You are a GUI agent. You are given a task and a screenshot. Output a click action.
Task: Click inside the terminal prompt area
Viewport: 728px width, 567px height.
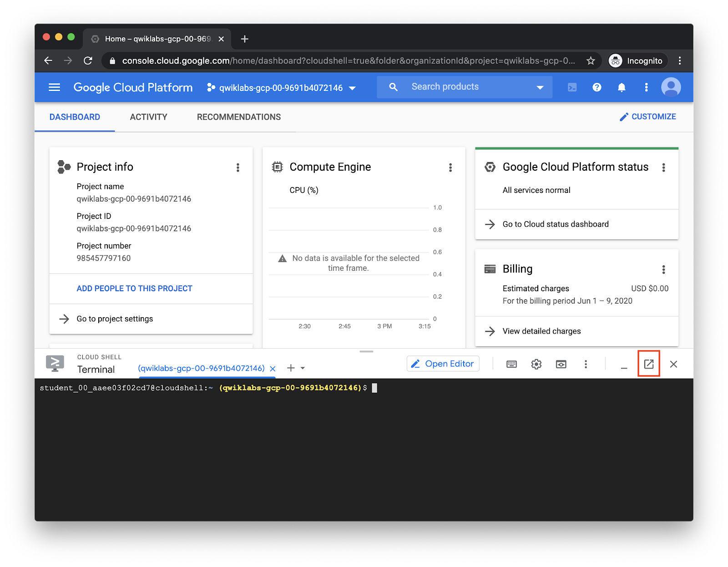(x=364, y=450)
